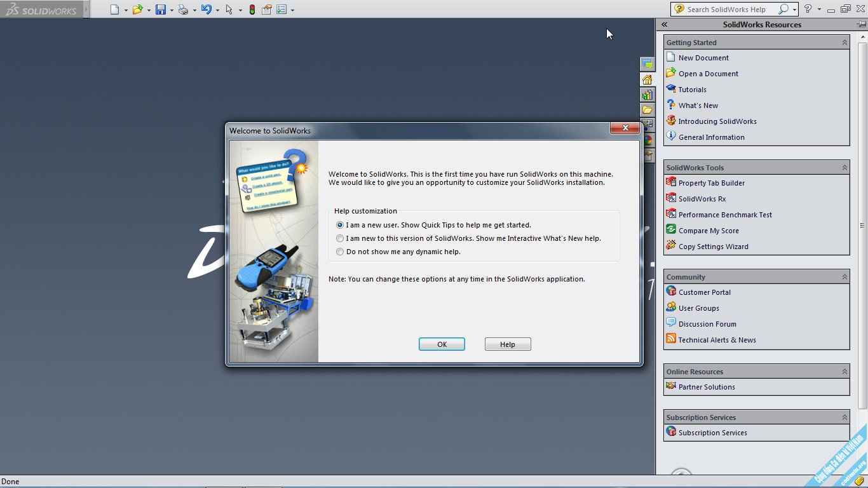Click OK in the Welcome dialog
868x488 pixels.
coord(442,344)
